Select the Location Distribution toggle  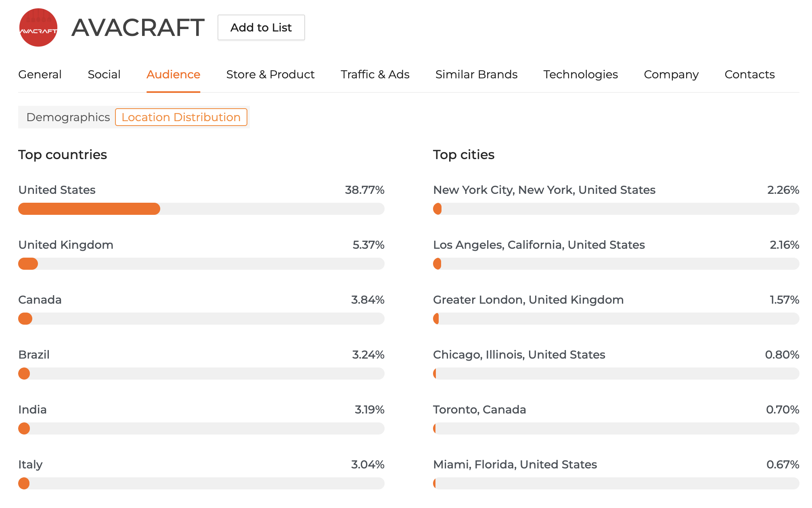coord(181,117)
